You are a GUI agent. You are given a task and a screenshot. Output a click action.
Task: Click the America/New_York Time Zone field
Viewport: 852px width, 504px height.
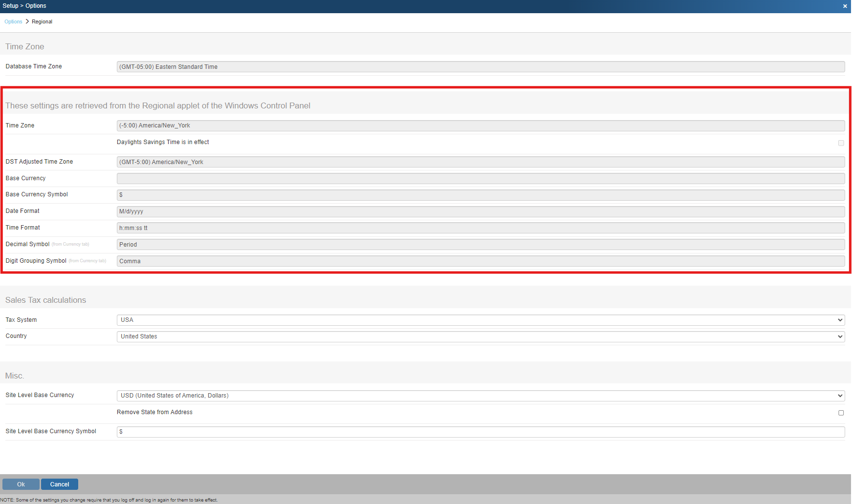coord(480,126)
